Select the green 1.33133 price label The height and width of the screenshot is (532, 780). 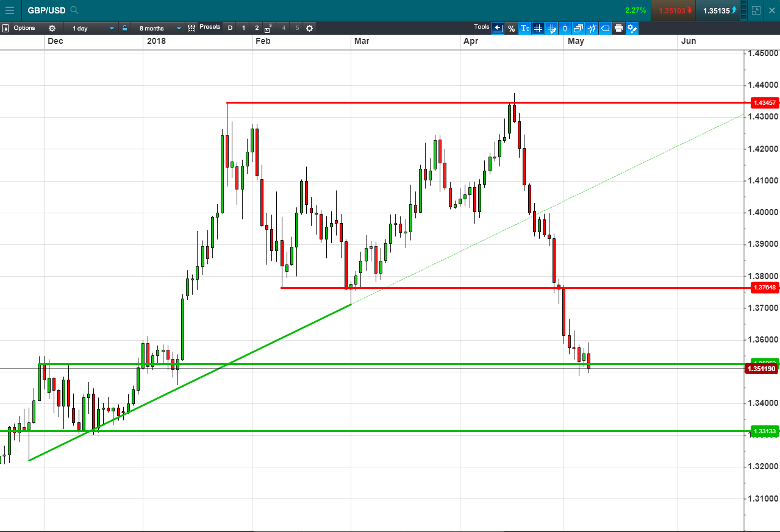click(x=764, y=431)
